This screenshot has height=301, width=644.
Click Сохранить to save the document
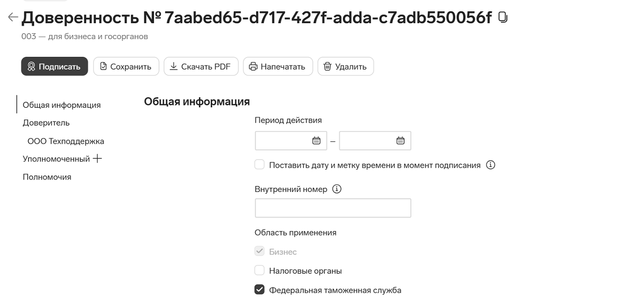click(126, 66)
